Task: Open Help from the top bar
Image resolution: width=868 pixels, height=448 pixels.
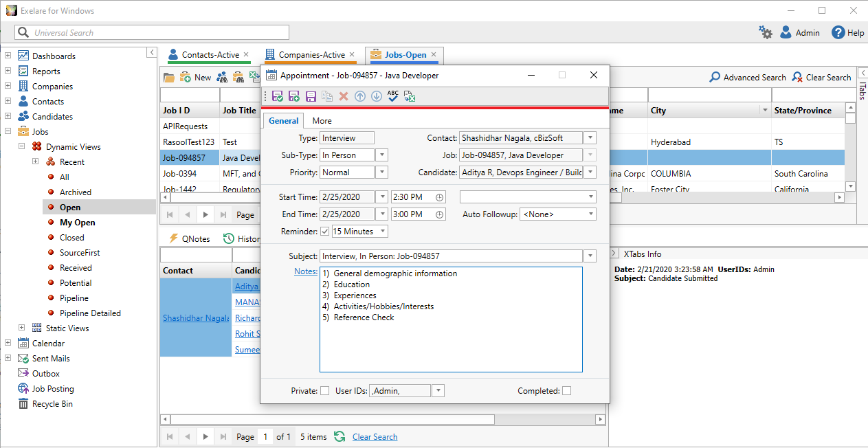Action: pos(848,32)
